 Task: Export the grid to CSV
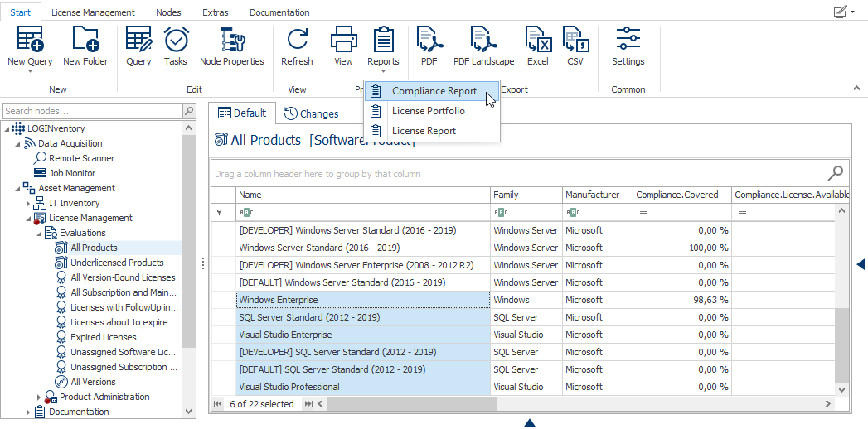click(575, 40)
